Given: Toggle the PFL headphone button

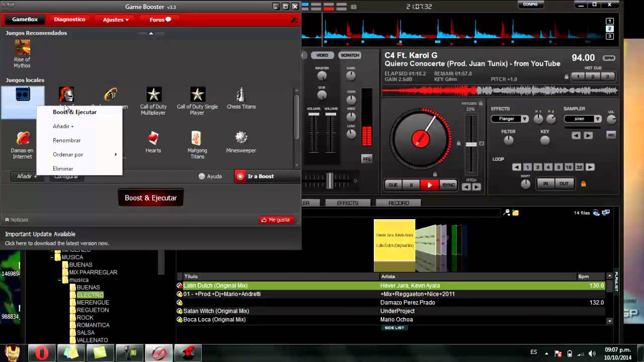Looking at the screenshot, I should point(367,159).
